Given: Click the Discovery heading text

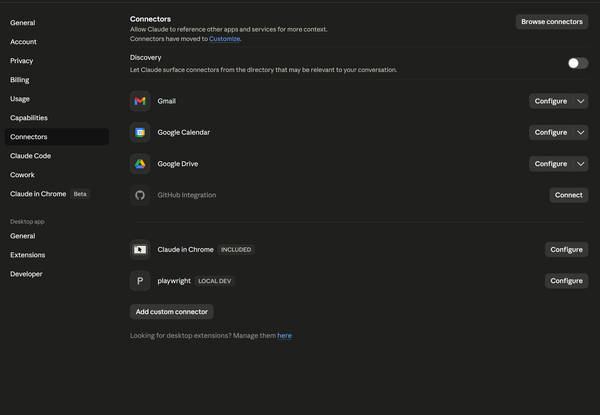Looking at the screenshot, I should (x=145, y=57).
